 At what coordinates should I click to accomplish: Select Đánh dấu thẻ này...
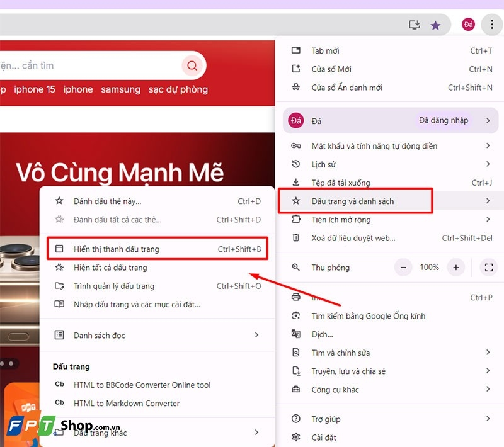(157, 201)
